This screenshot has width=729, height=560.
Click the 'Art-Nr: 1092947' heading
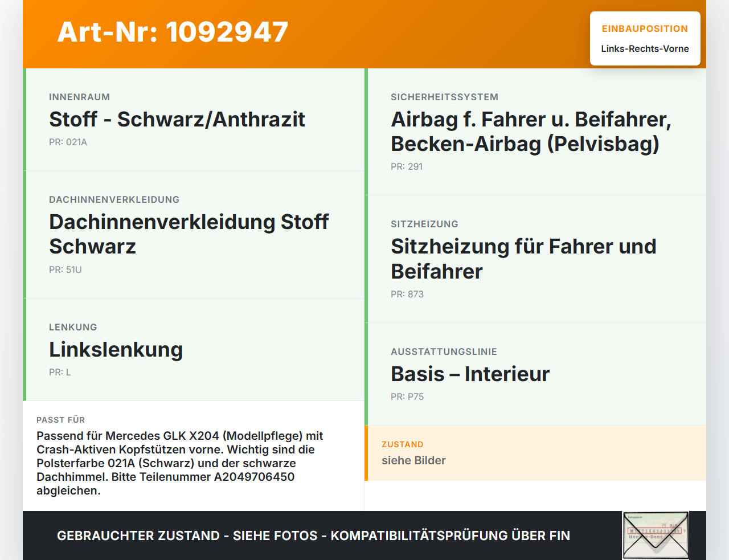(x=173, y=32)
